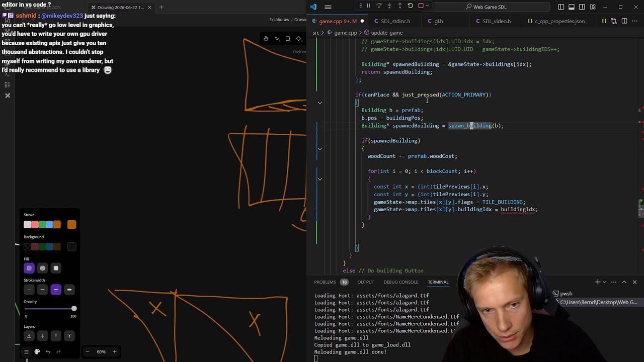Viewport: 644px width, 362px height.
Task: Click the game.cpp breadcrumb
Action: click(x=346, y=33)
